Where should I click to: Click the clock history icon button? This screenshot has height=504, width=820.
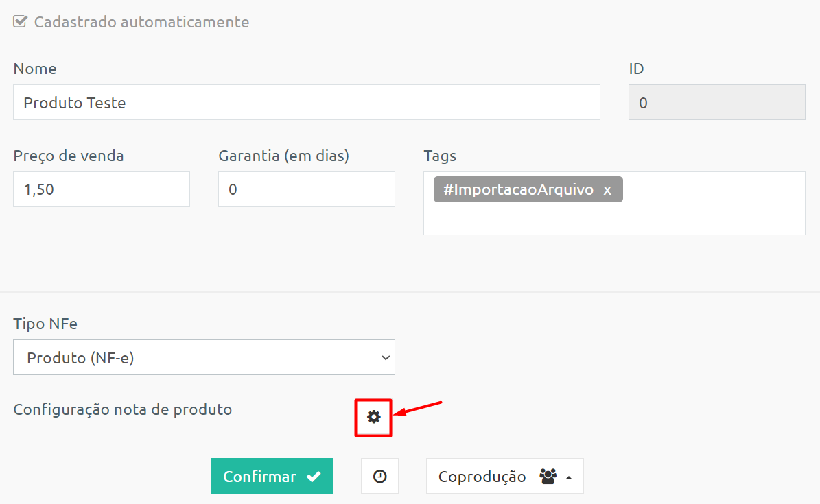click(379, 477)
